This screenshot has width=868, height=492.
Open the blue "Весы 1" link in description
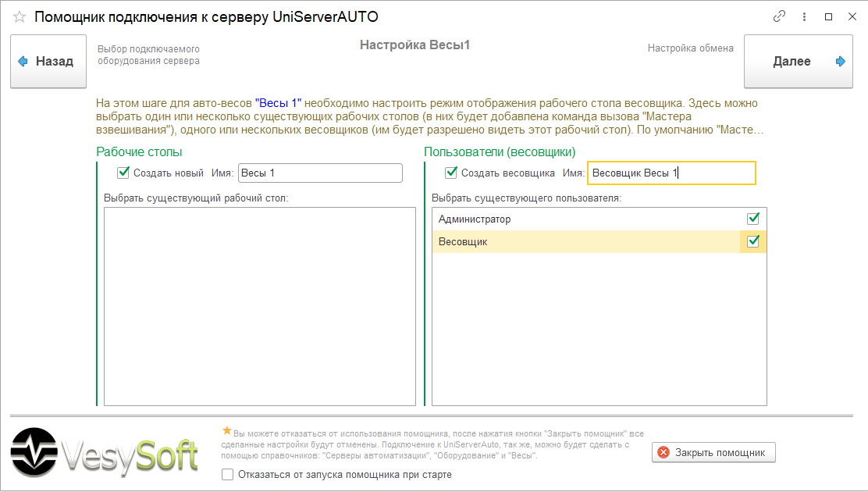278,103
